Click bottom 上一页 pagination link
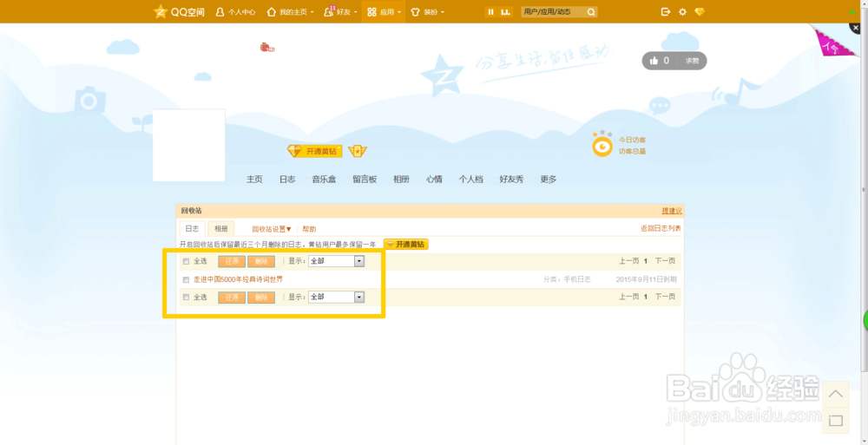The height and width of the screenshot is (445, 868). pyautogui.click(x=629, y=297)
